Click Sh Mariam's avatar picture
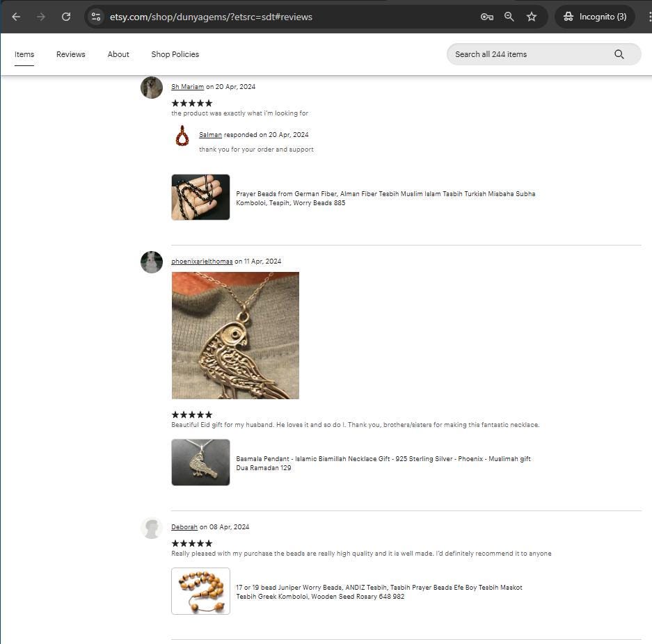The width and height of the screenshot is (652, 644). click(152, 87)
